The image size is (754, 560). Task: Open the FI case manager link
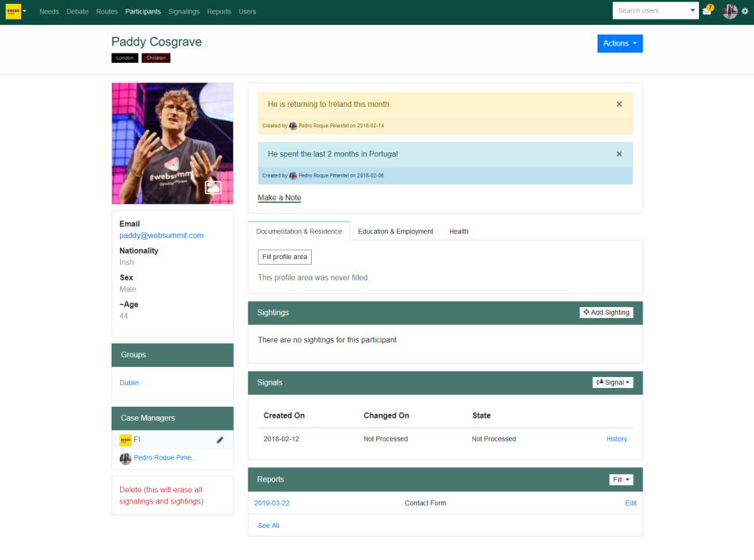click(x=137, y=439)
